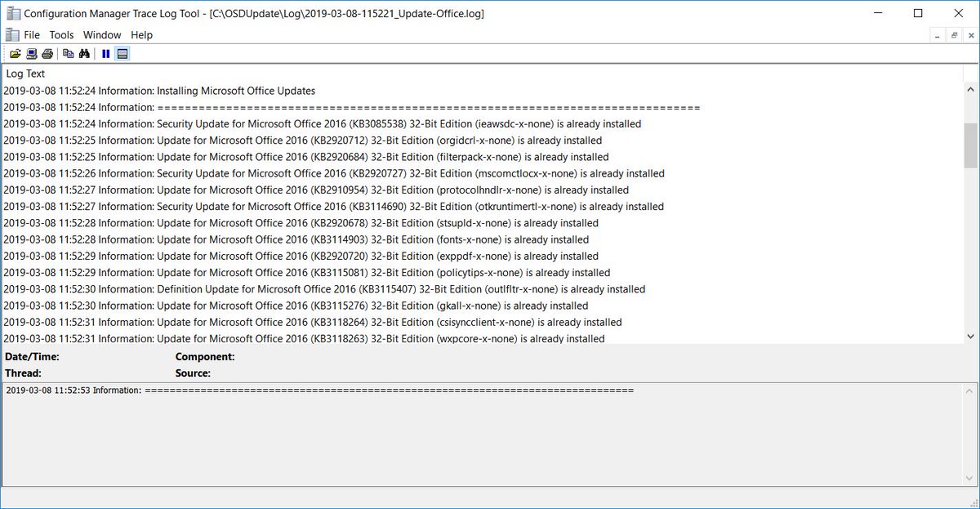This screenshot has height=509, width=980.
Task: Pause log updating with the pause icon
Action: pos(106,54)
